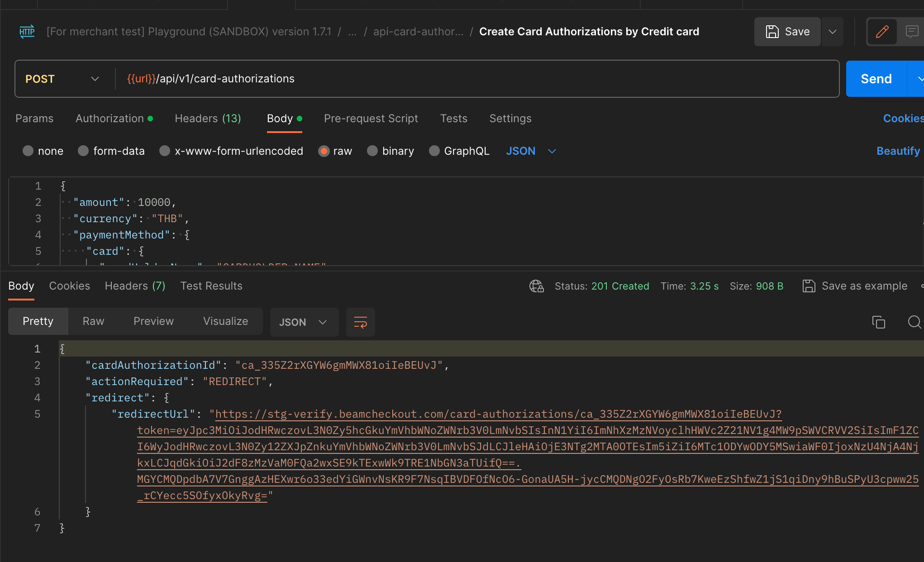Enable the binary body option
The width and height of the screenshot is (924, 562).
(372, 151)
